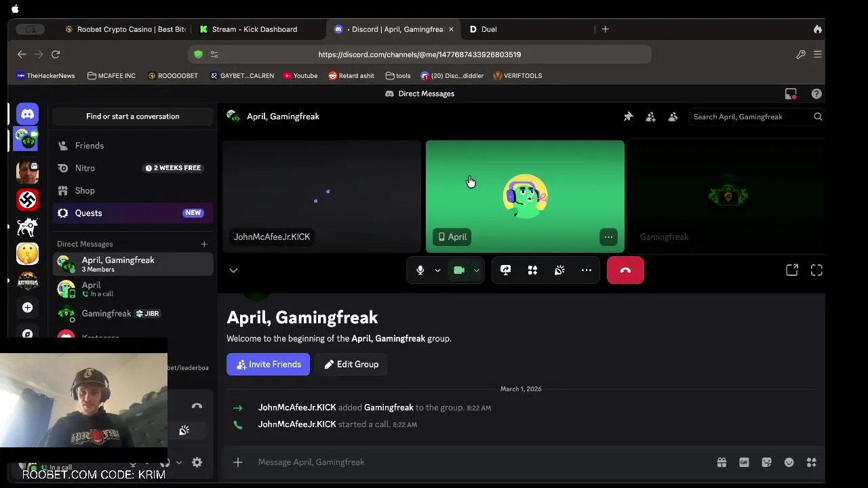Screen dimensions: 868x488
Task: Enter full screen call view
Action: (x=816, y=270)
